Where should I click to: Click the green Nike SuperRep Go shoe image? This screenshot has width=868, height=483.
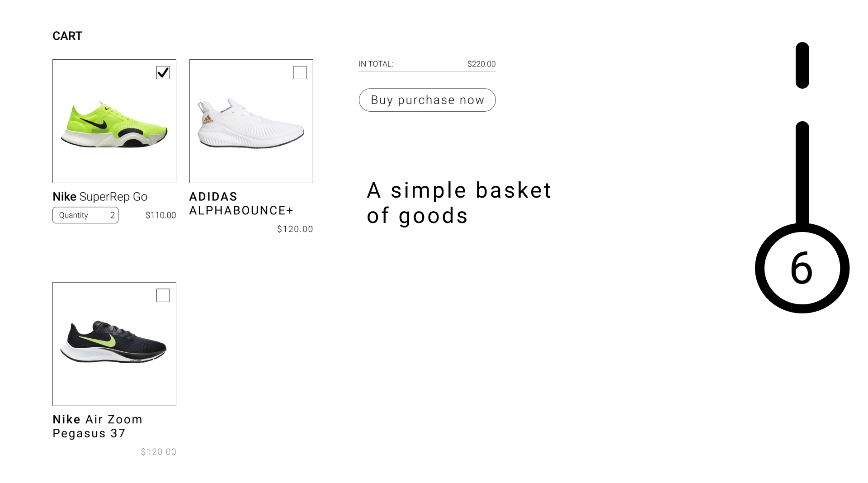(114, 125)
